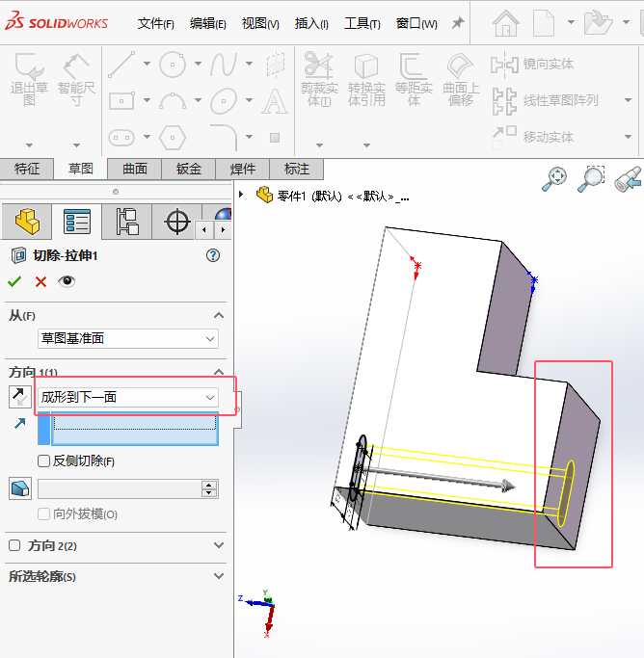Open the 草图基准面 From dropdown

pyautogui.click(x=128, y=339)
